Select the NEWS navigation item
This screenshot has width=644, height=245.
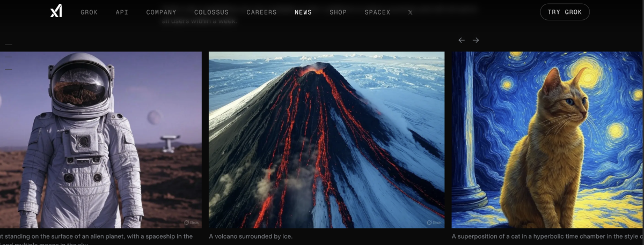pos(303,12)
